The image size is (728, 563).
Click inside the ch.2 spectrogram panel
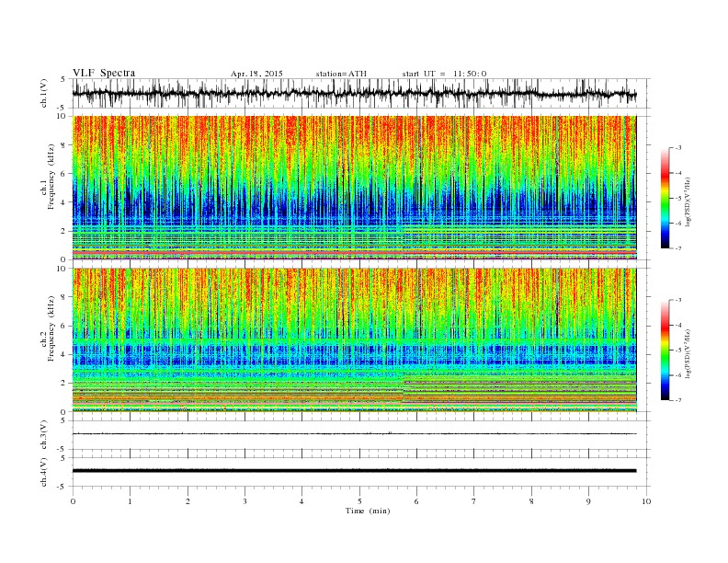354,340
